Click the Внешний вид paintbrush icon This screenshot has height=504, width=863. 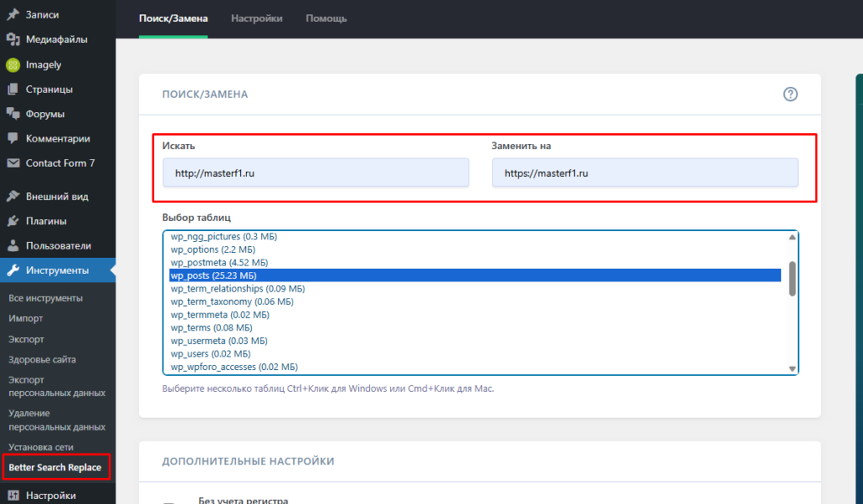pos(13,196)
